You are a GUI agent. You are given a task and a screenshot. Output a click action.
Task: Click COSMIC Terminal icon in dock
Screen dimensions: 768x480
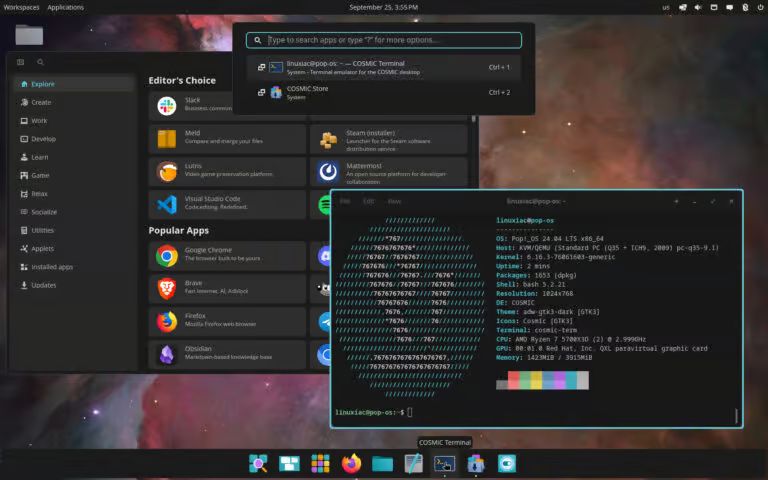coord(444,463)
